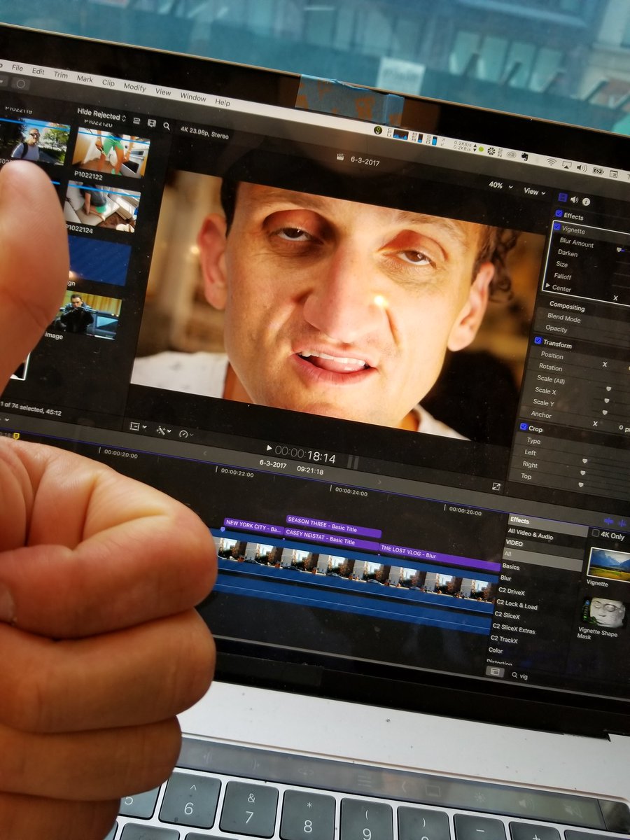Open the Clip menu
The image size is (630, 840).
pos(108,83)
